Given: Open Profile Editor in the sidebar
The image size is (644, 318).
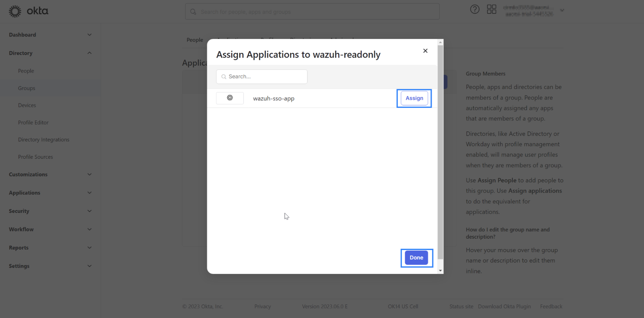Looking at the screenshot, I should click(33, 122).
